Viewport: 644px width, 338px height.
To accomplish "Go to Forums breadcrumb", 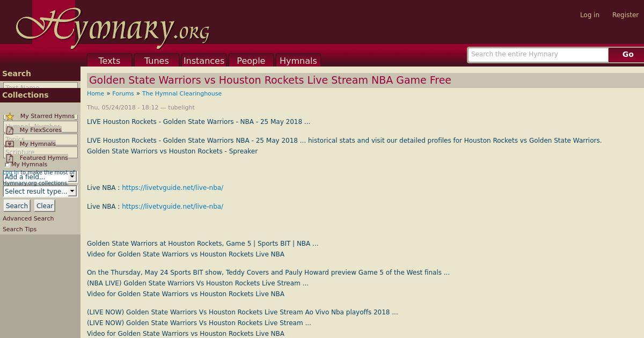I will 123,93.
